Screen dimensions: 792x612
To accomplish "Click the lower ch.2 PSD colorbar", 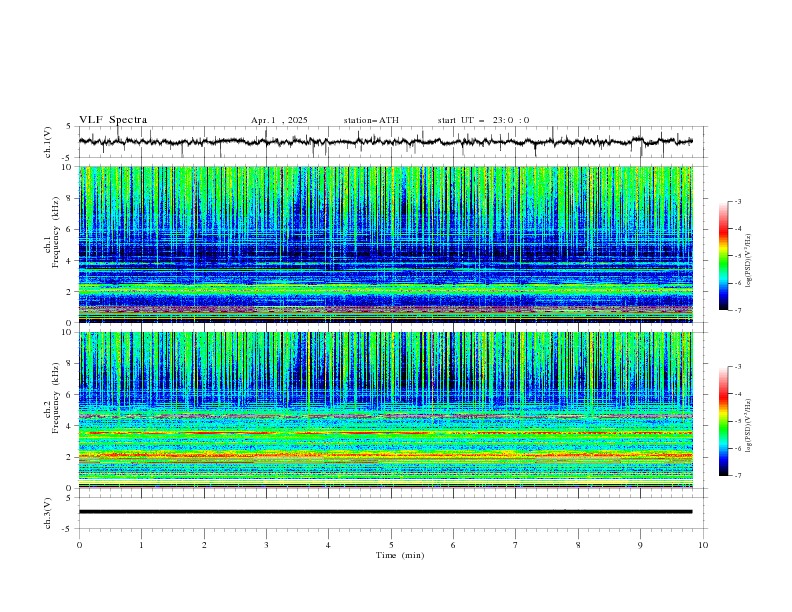I will 723,421.
